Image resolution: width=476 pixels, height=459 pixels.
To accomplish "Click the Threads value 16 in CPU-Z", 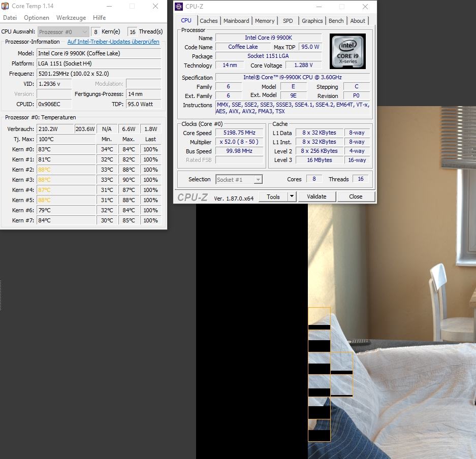I will tap(361, 179).
